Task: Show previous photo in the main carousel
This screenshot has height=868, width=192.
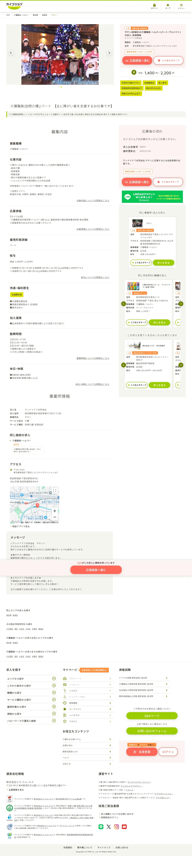Action: (x=11, y=53)
